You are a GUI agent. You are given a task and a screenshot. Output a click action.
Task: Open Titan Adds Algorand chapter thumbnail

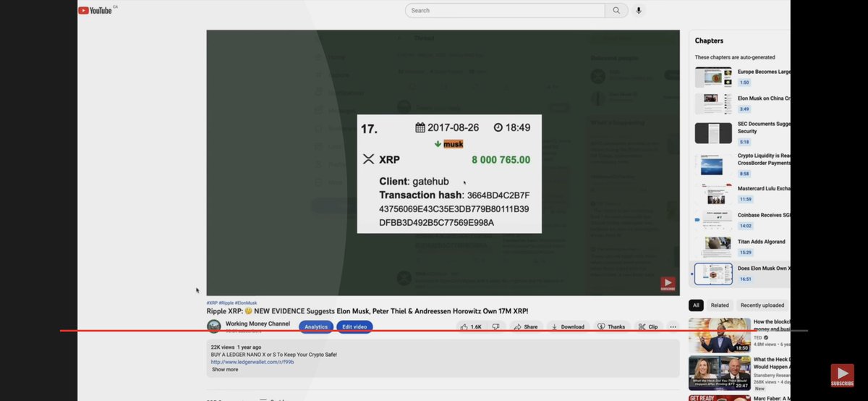(x=713, y=248)
